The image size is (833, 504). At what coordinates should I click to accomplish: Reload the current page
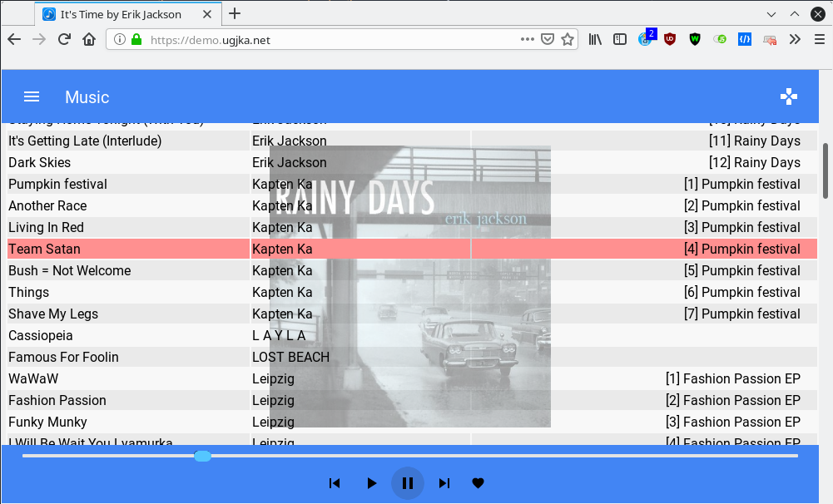pyautogui.click(x=64, y=39)
